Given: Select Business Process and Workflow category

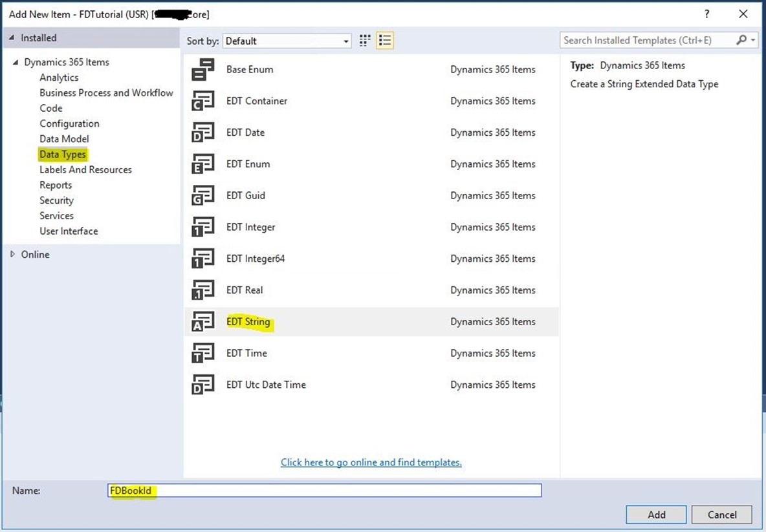Looking at the screenshot, I should click(x=107, y=92).
